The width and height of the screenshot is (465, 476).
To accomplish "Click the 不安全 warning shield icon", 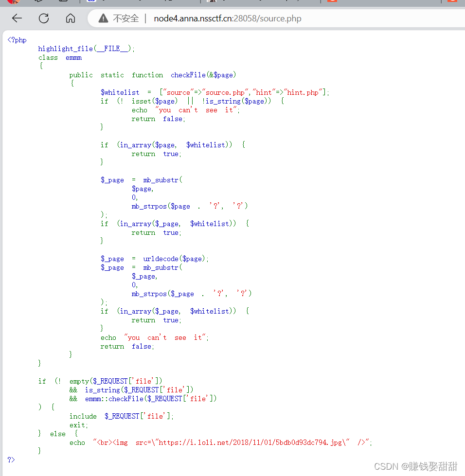I will 103,18.
